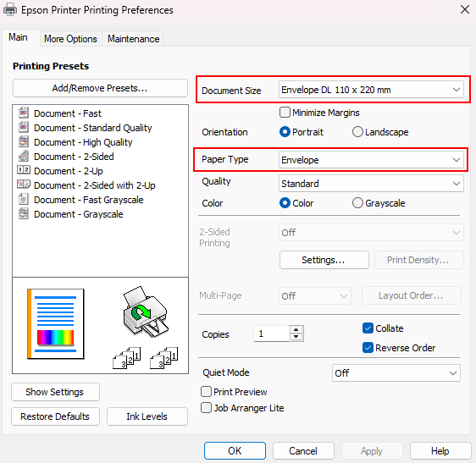Open the Document Size dropdown

(x=371, y=90)
